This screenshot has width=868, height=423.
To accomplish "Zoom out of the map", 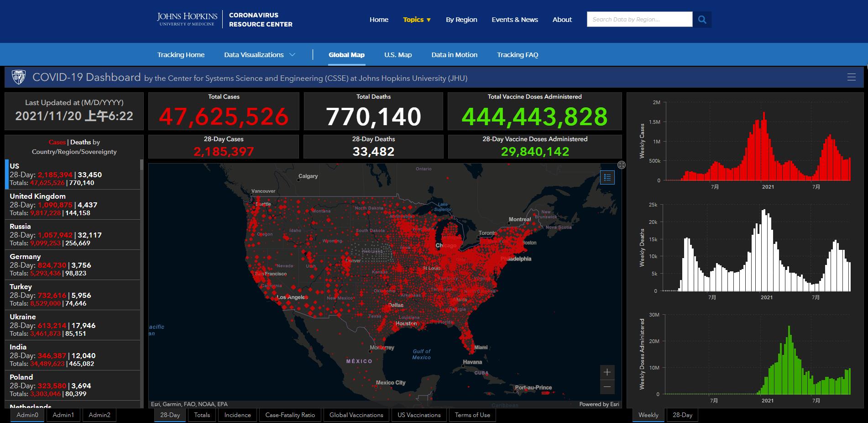I will pyautogui.click(x=607, y=387).
